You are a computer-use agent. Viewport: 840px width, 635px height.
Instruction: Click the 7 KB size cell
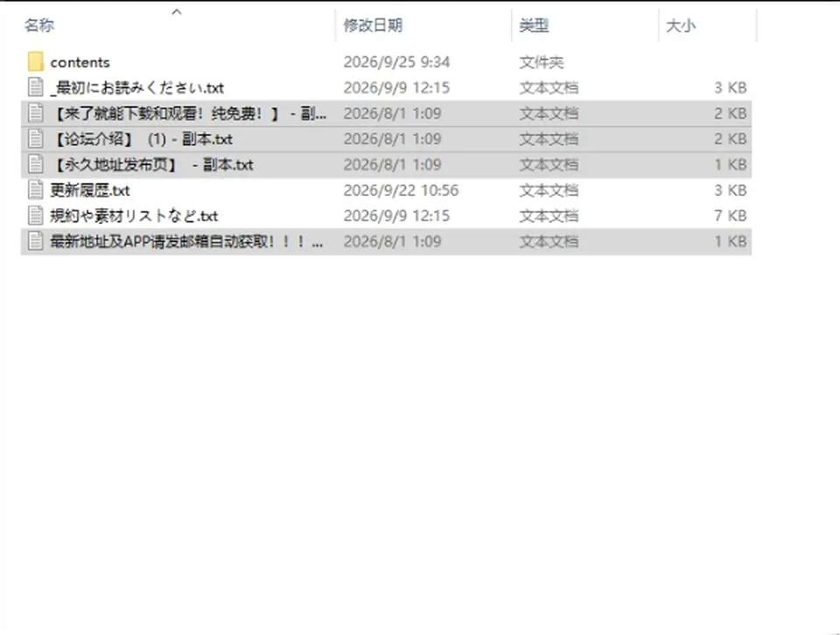[x=730, y=216]
